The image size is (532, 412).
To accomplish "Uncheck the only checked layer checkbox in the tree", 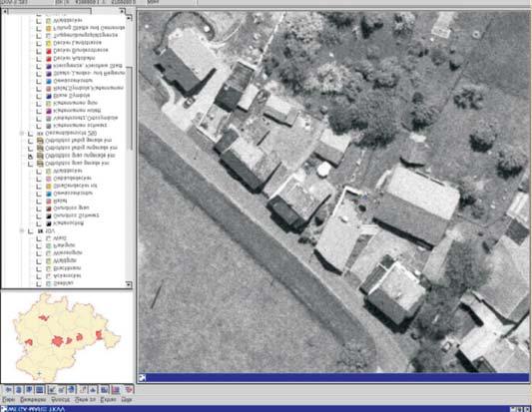I will 31,157.
